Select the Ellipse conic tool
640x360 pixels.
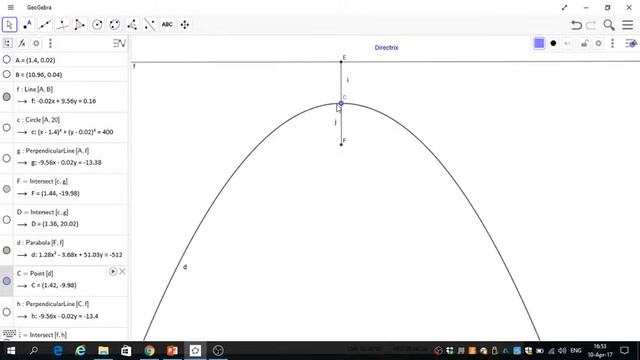[115, 24]
